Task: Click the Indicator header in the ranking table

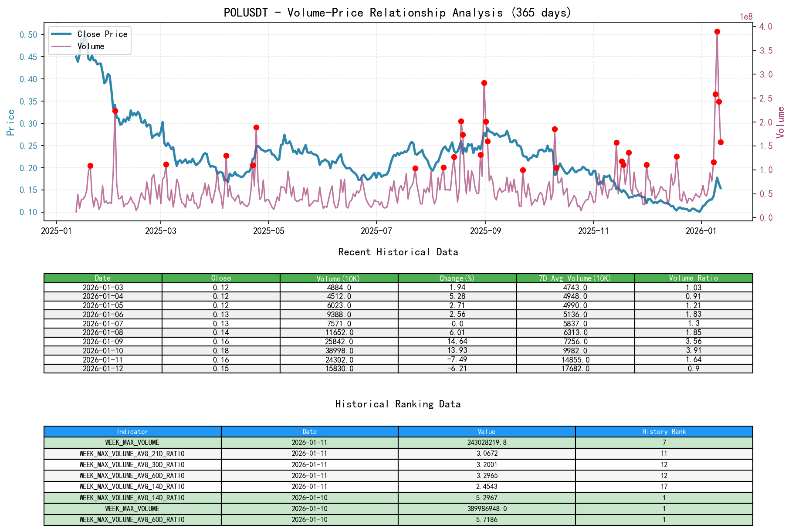Action: pyautogui.click(x=132, y=431)
